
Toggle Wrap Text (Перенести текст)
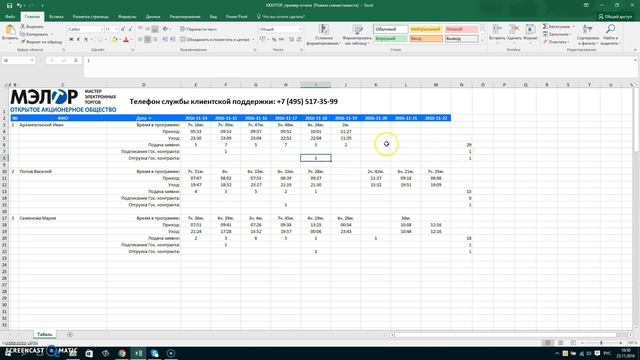point(198,29)
